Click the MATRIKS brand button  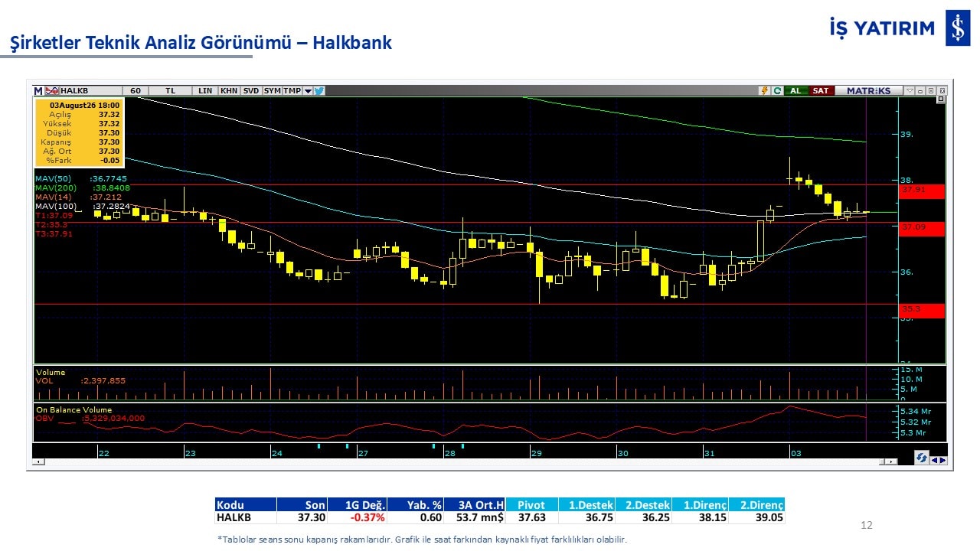coord(868,90)
